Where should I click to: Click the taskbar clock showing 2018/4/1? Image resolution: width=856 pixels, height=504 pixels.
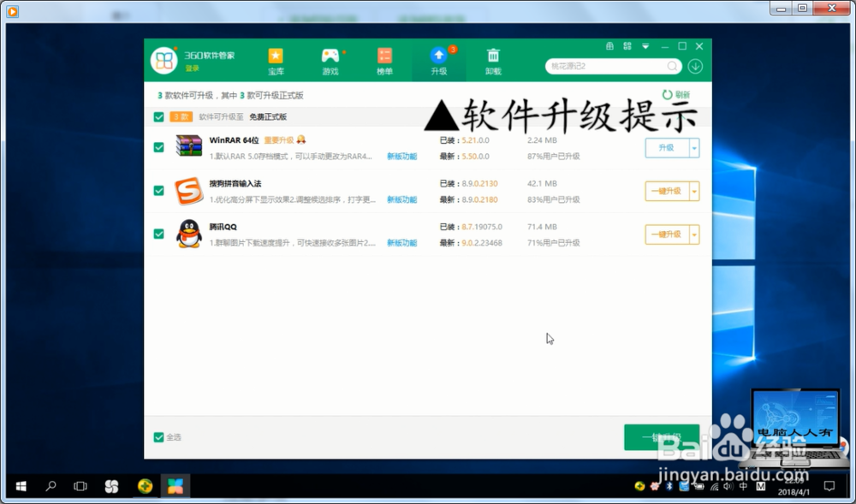point(794,487)
